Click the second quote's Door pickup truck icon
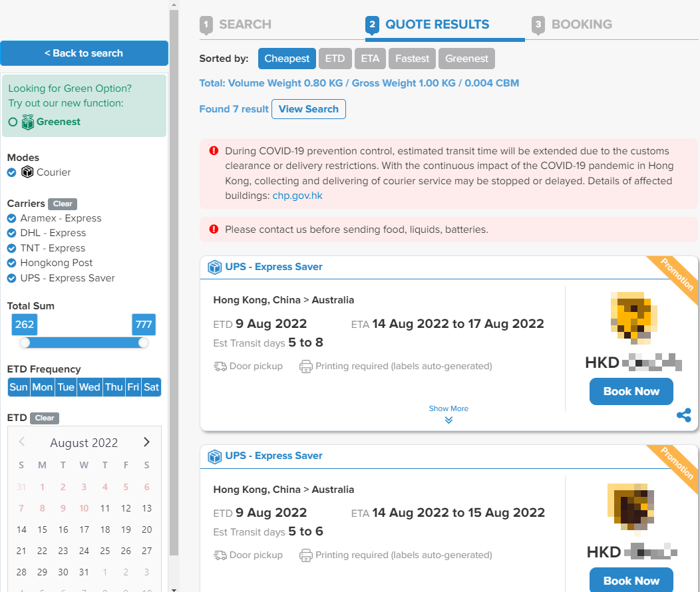The image size is (700, 592). [x=220, y=555]
